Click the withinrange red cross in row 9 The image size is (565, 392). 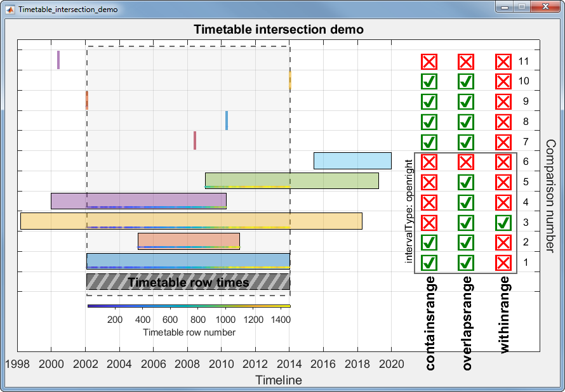point(503,101)
